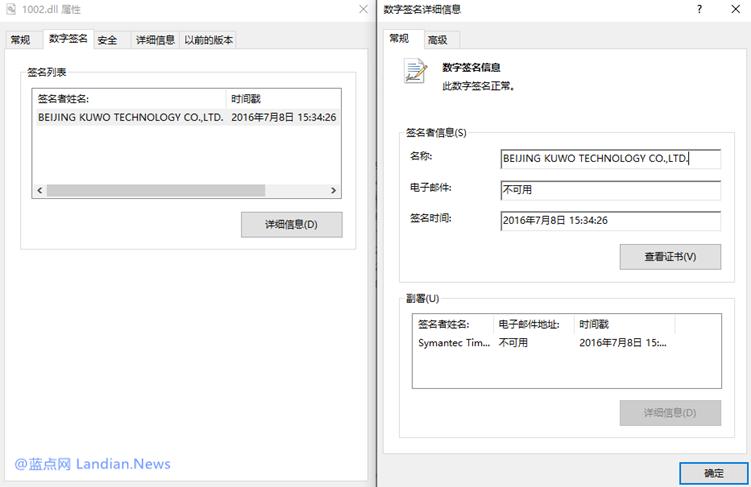Viewport: 751px width, 487px height.
Task: Confirm with the 确定 button
Action: click(714, 473)
